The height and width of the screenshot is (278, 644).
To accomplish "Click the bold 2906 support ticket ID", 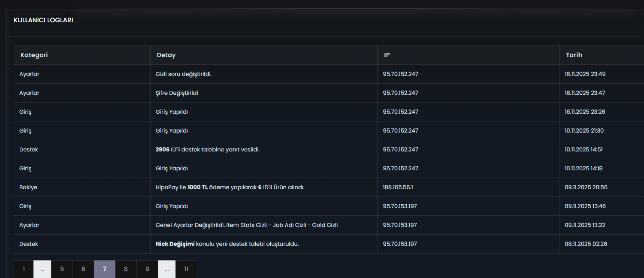I will (163, 149).
